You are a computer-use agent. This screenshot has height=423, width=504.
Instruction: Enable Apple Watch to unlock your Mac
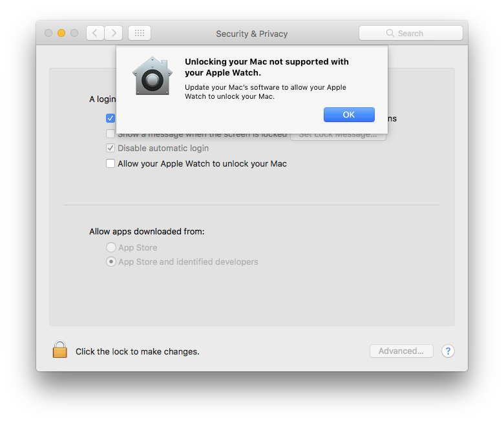click(110, 163)
